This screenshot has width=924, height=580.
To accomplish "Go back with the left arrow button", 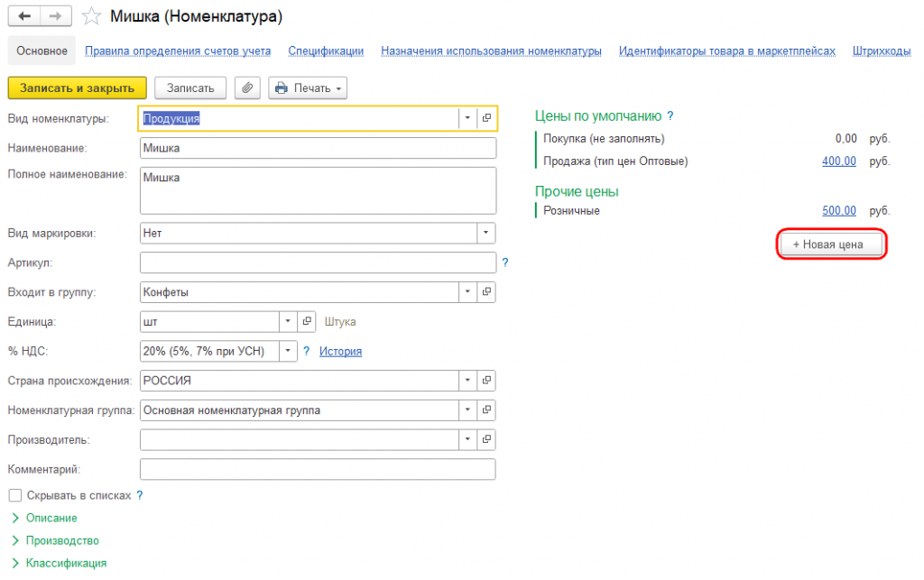I will coord(24,16).
